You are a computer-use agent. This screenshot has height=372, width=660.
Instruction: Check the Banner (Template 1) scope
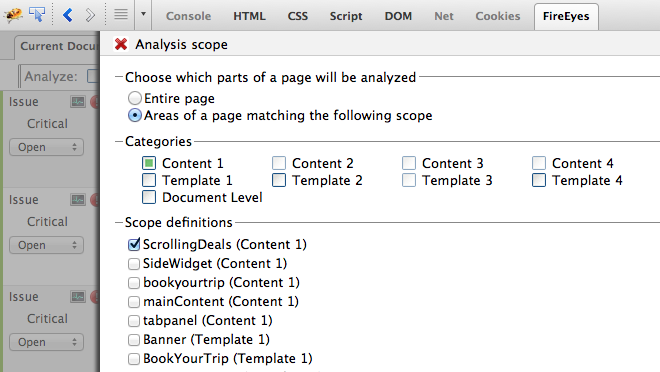[134, 340]
